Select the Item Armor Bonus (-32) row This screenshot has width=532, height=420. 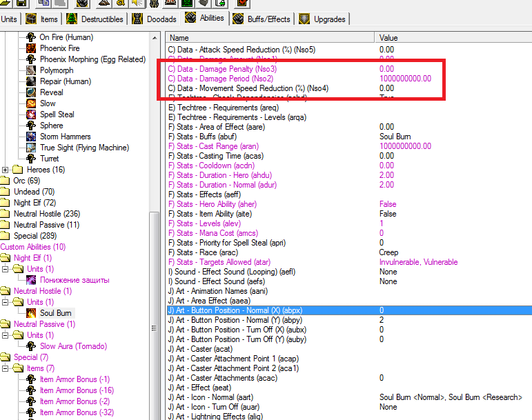77,412
